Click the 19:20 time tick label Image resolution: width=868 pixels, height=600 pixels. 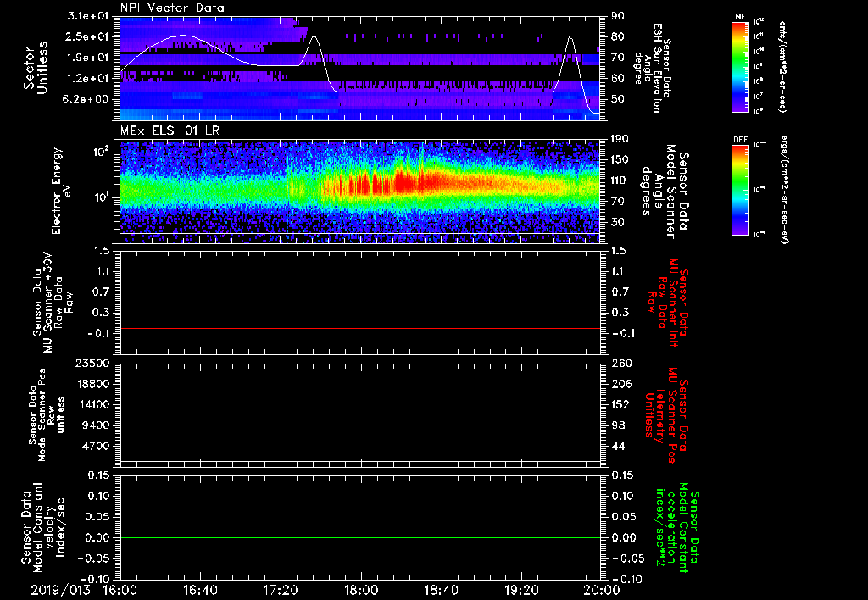(521, 590)
